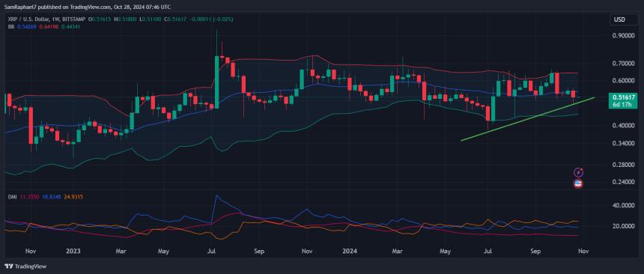The height and width of the screenshot is (274, 644).
Task: Click the DMI indicator label
Action: pos(12,197)
